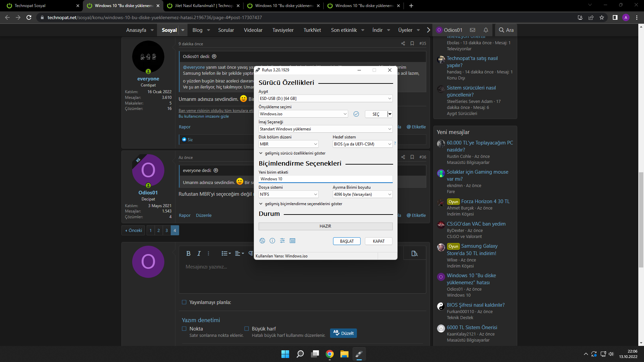Click the Rufus about info icon
Image resolution: width=644 pixels, height=362 pixels.
point(272,241)
